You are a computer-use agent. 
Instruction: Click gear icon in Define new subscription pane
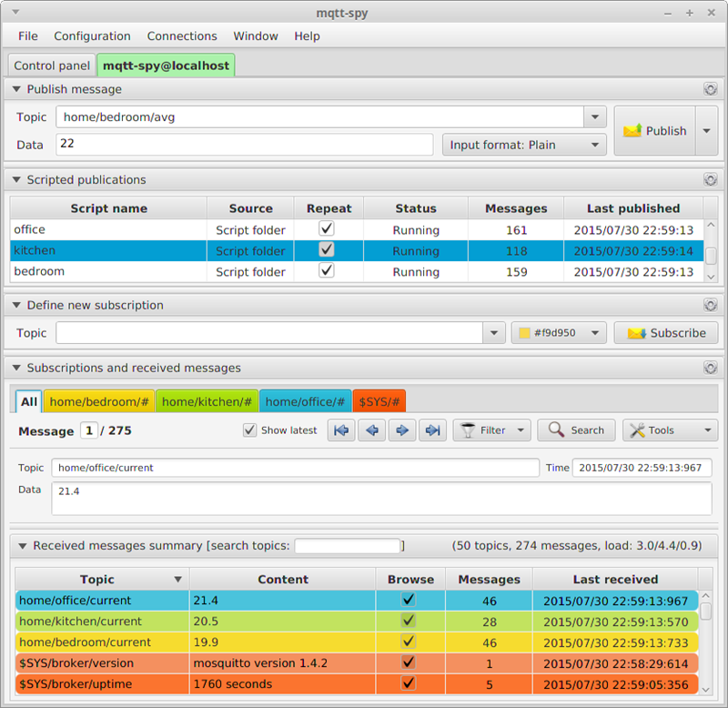point(710,305)
